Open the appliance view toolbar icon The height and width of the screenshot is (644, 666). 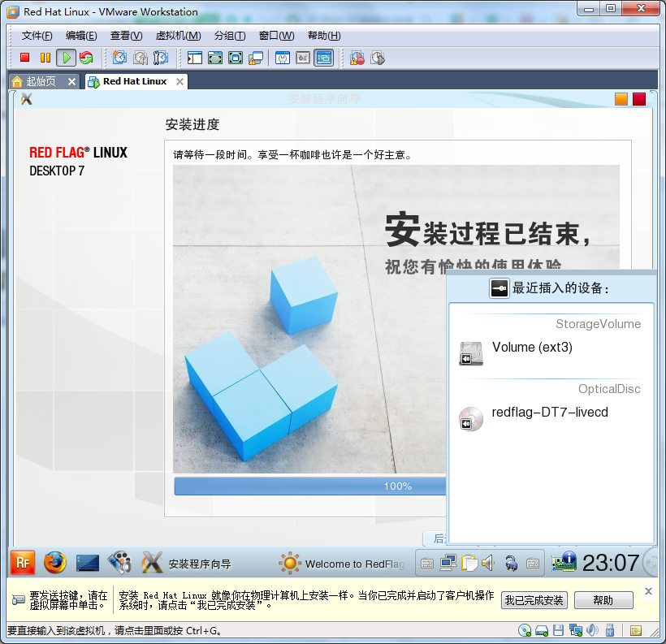[303, 58]
